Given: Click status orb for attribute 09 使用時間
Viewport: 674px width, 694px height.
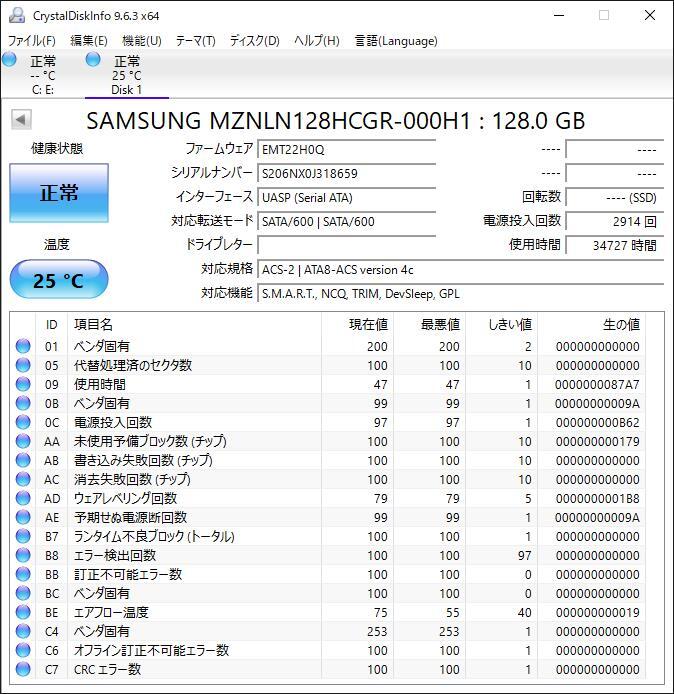Looking at the screenshot, I should 23,384.
